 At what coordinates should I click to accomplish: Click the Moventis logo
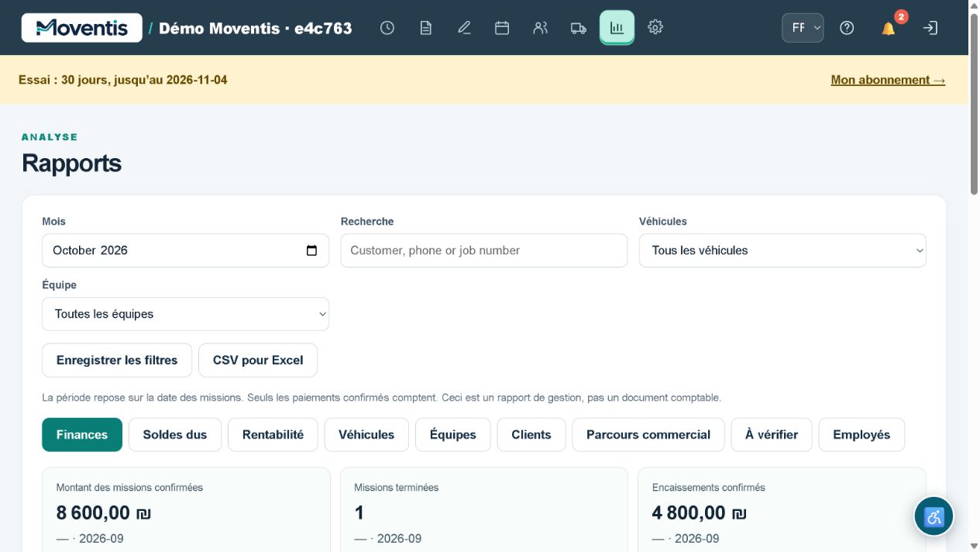click(82, 28)
